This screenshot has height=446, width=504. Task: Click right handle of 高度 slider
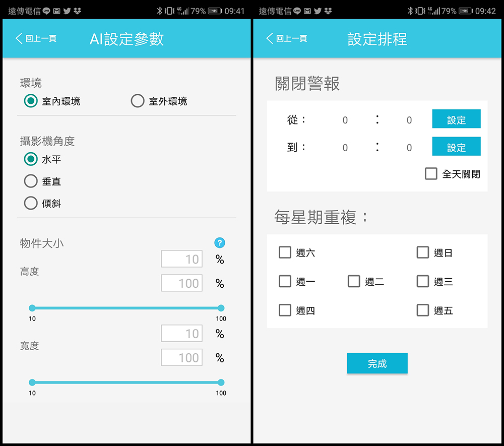coord(221,308)
